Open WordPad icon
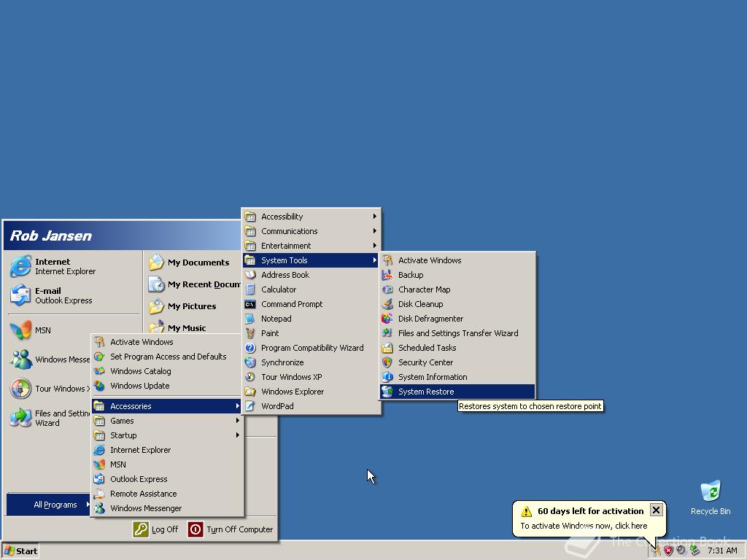The width and height of the screenshot is (747, 560). point(250,406)
